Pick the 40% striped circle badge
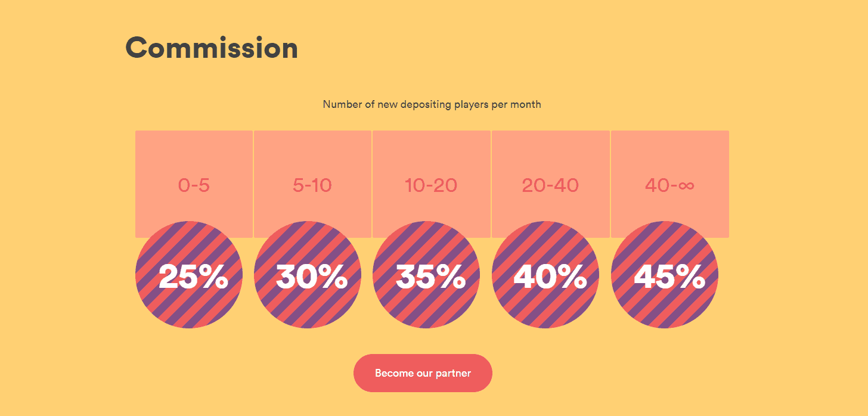This screenshot has width=868, height=416. [x=545, y=275]
